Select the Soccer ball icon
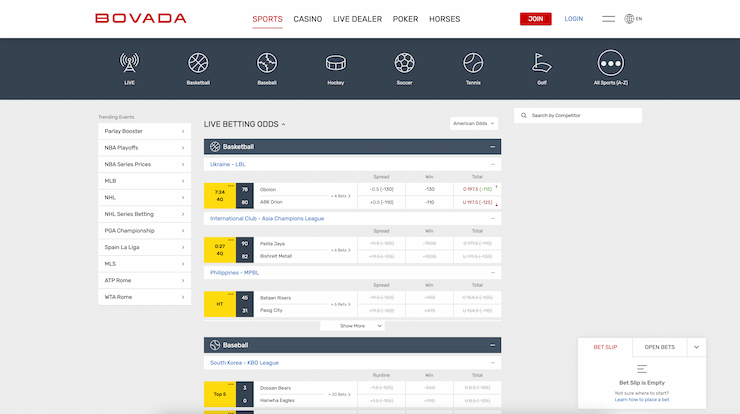Image resolution: width=740 pixels, height=414 pixels. click(404, 63)
